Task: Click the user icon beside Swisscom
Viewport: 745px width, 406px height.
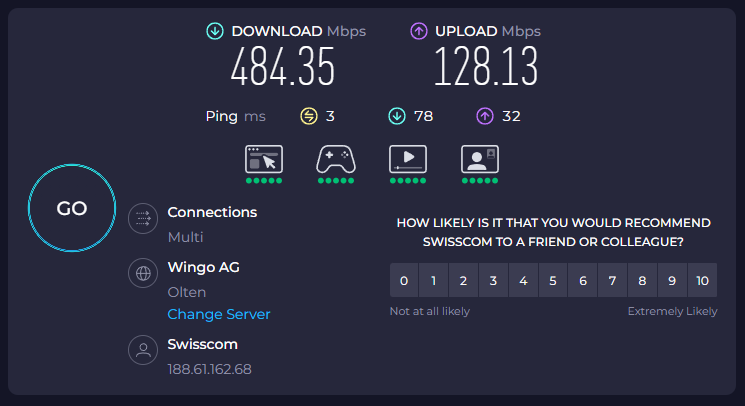Action: 143,350
